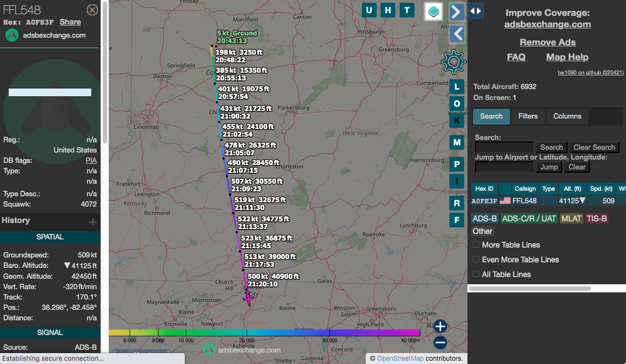Viewport: 626px width, 364px height.
Task: Open the Map Help link
Action: tap(567, 57)
